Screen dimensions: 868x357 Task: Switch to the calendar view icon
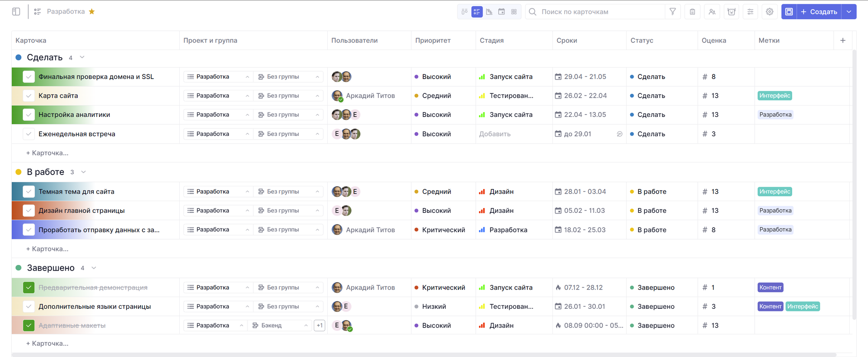501,12
